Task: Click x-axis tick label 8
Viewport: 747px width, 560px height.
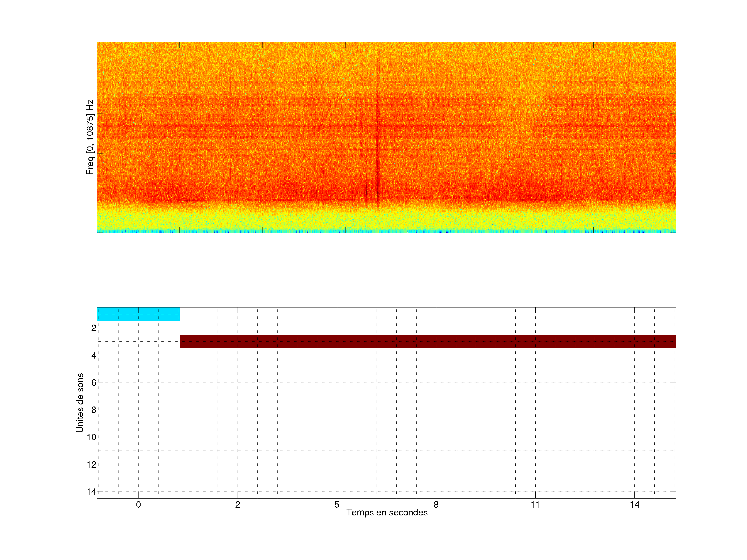Action: (x=436, y=505)
